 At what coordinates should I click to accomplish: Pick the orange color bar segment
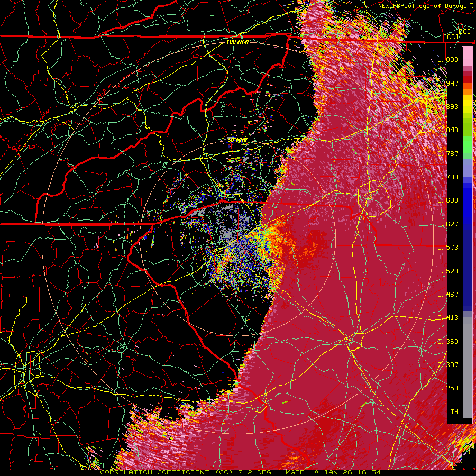(467, 91)
